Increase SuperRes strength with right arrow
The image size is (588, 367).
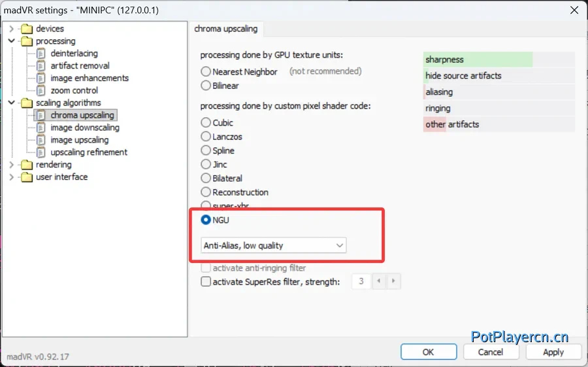coord(393,282)
